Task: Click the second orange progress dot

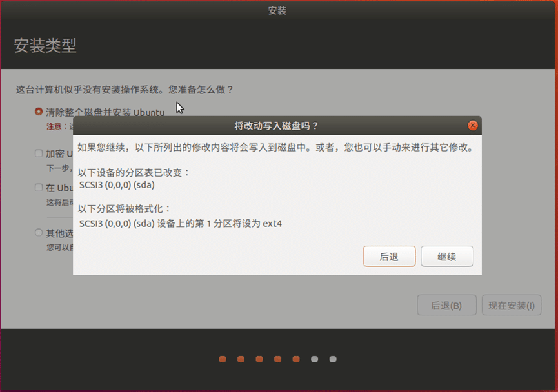Action: pos(241,359)
